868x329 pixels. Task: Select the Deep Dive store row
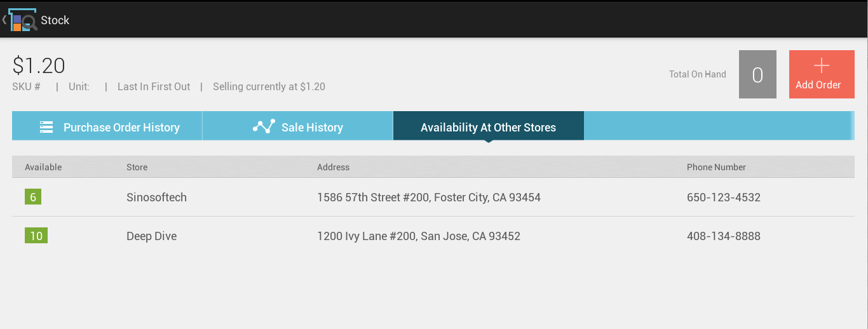point(433,236)
